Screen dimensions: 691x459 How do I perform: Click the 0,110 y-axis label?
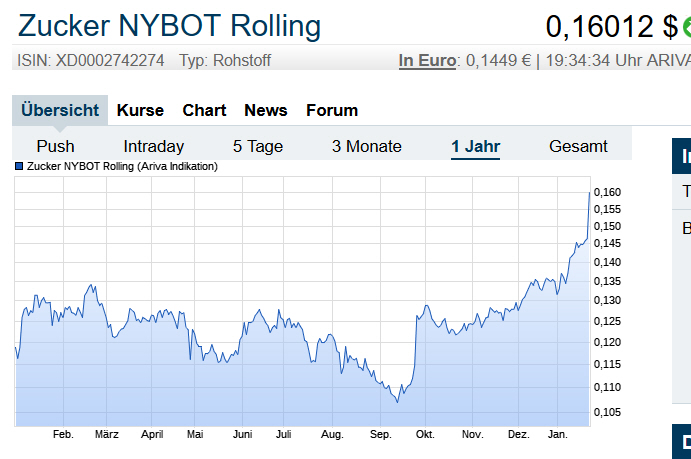(607, 387)
